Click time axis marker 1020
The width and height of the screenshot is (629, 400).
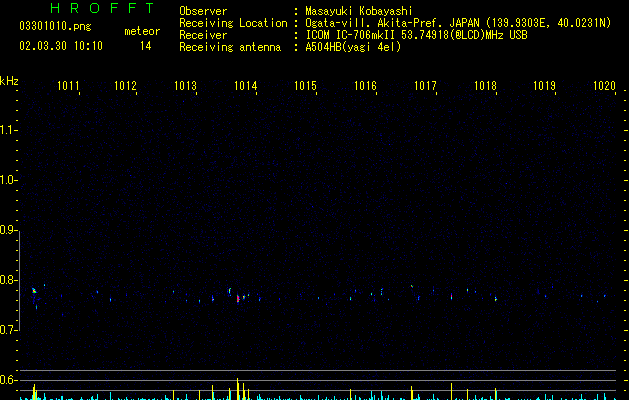pos(604,85)
